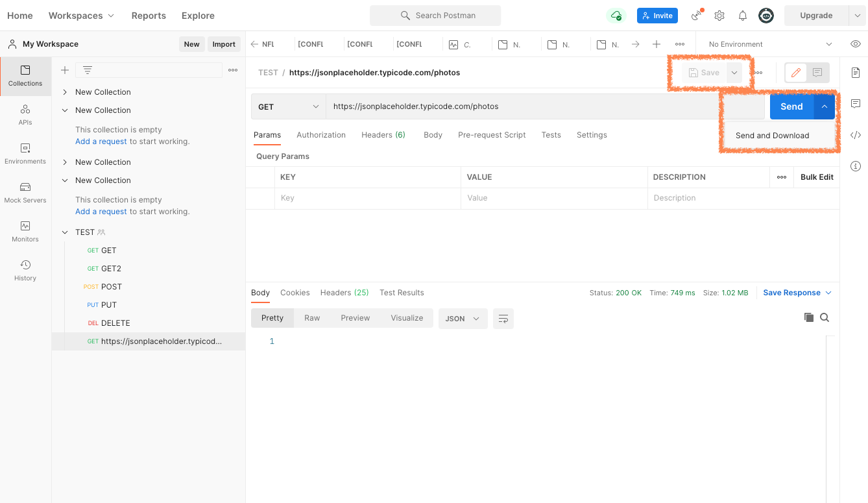The height and width of the screenshot is (503, 868).
Task: Select the Visualize response view
Action: (407, 318)
